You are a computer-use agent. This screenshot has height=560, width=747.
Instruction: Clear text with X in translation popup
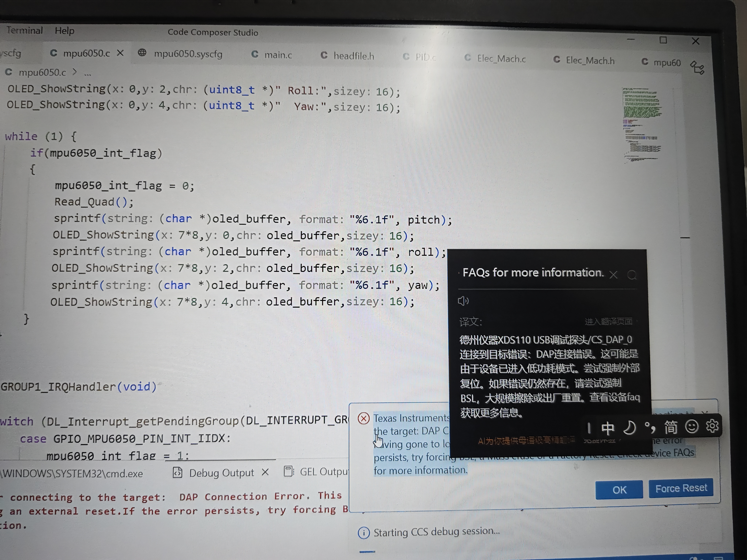(613, 275)
